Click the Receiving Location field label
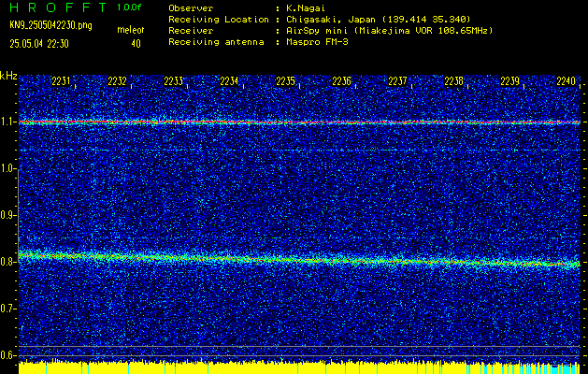 click(x=219, y=20)
